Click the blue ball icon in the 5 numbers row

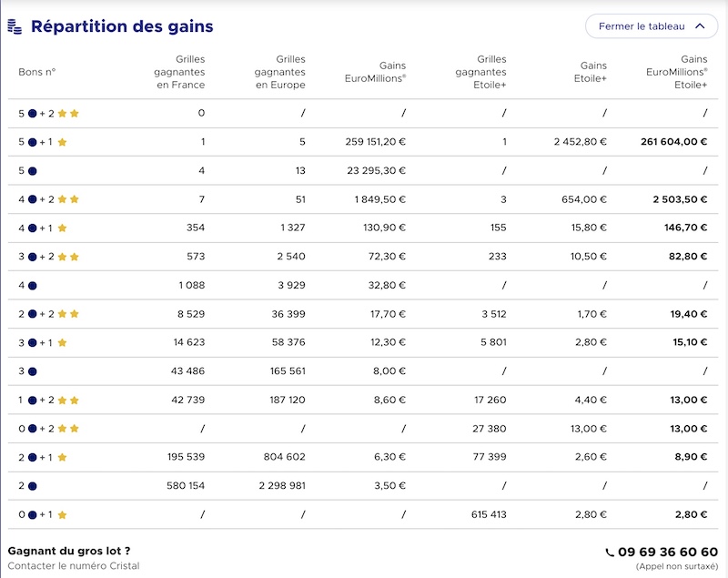tap(33, 171)
